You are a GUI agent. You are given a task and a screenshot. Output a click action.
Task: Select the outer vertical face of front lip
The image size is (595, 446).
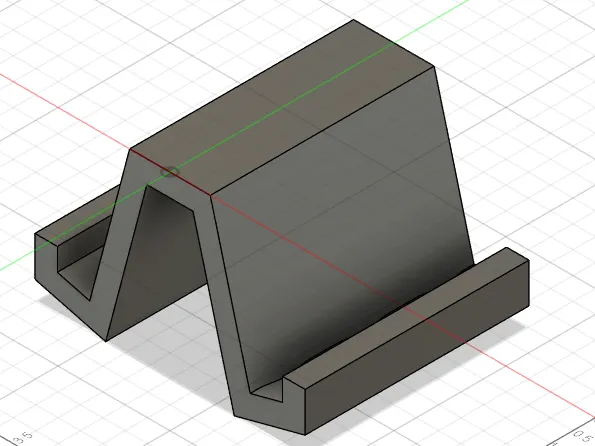pyautogui.click(x=417, y=347)
